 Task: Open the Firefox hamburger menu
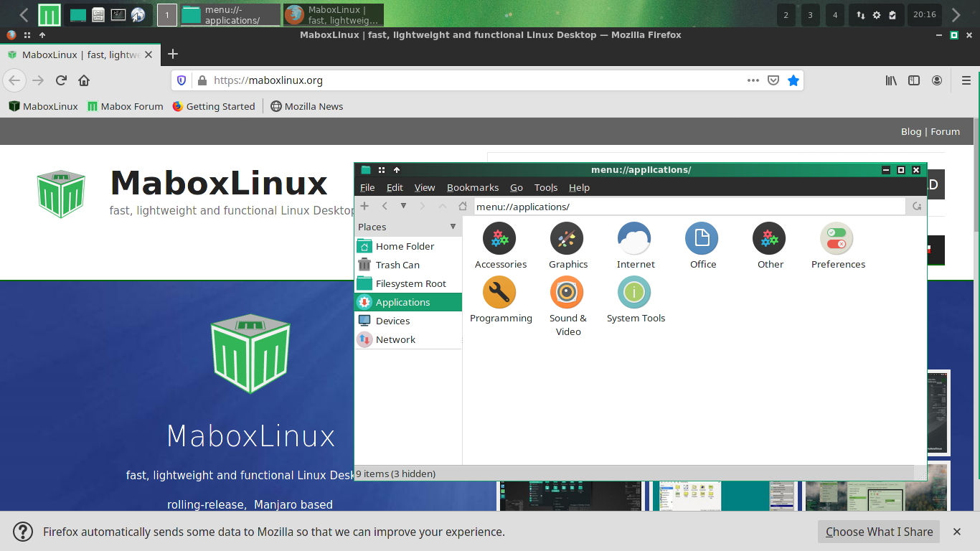pos(966,80)
